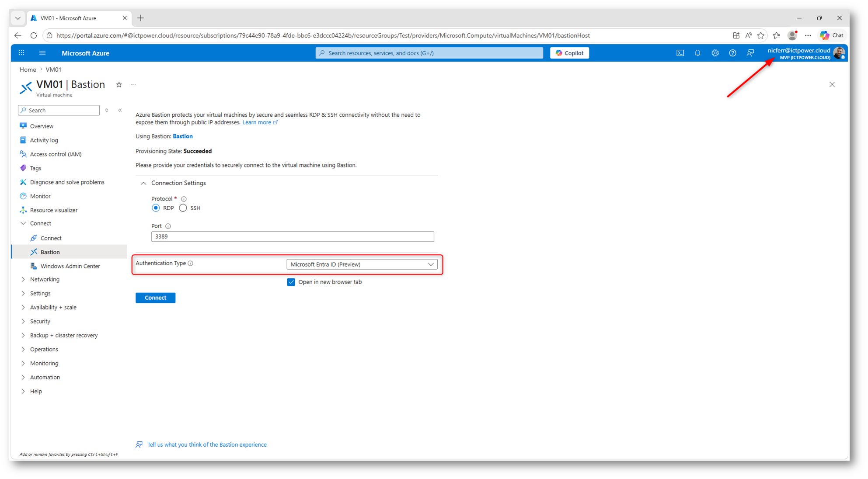Screen dimensions: 868x479
Task: Open the Learn more link
Action: 257,122
